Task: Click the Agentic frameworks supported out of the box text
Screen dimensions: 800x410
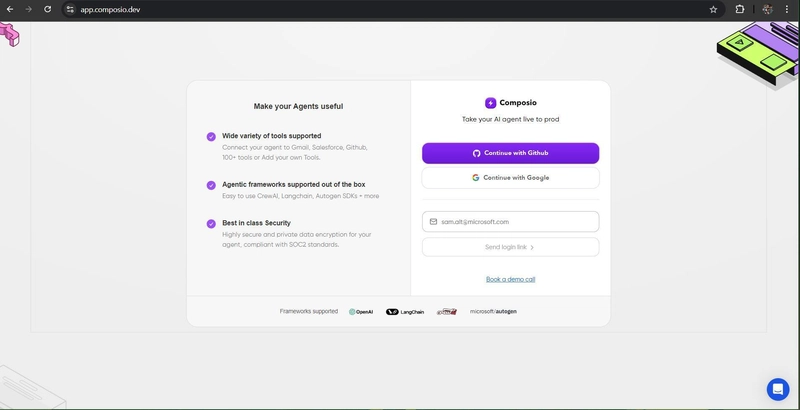Action: (x=293, y=185)
